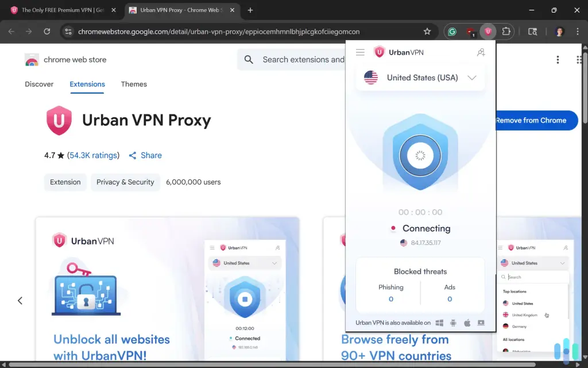Expand the United States (USA) location dropdown
588x368 pixels.
point(420,78)
